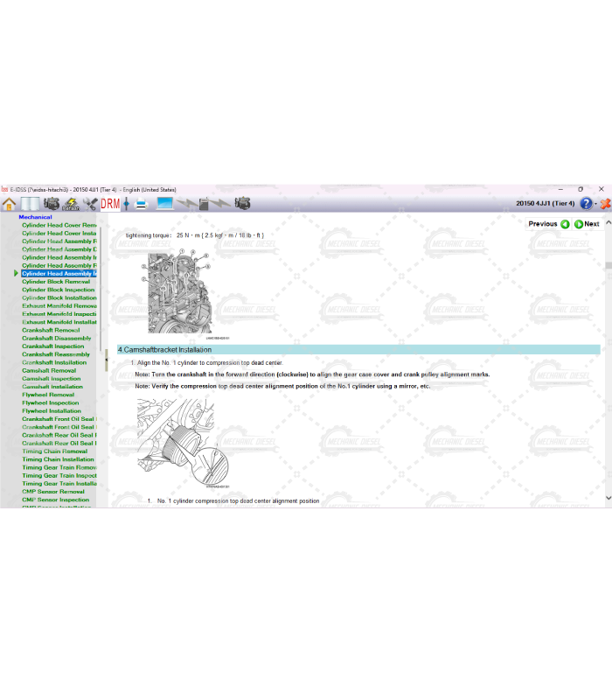Open Camshaft Installation topic
612x700 pixels.
click(52, 387)
